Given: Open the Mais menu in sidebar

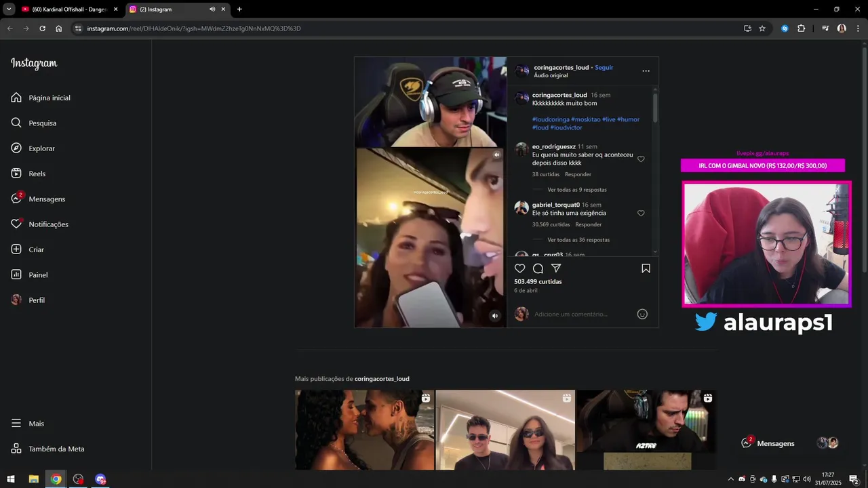Looking at the screenshot, I should [x=28, y=424].
